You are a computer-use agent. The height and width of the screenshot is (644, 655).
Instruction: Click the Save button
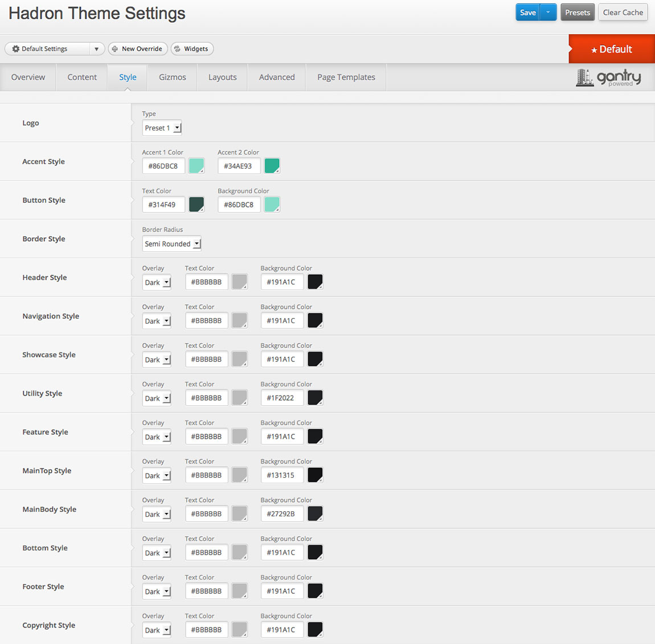528,12
